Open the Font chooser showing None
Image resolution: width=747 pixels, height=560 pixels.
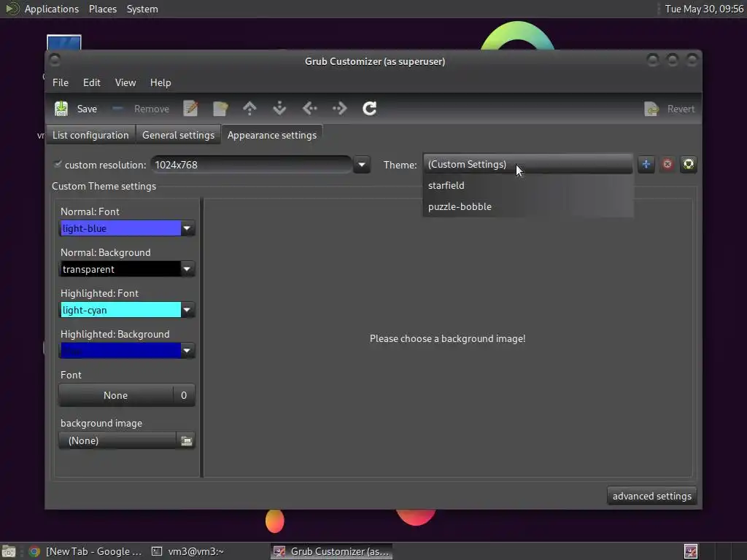(127, 395)
